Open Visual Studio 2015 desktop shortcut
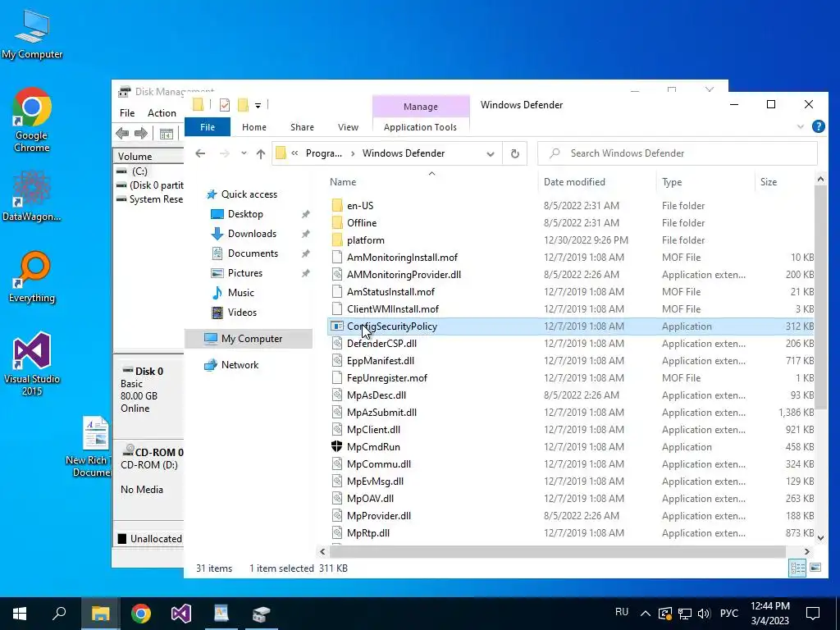Image resolution: width=840 pixels, height=630 pixels. [32, 364]
